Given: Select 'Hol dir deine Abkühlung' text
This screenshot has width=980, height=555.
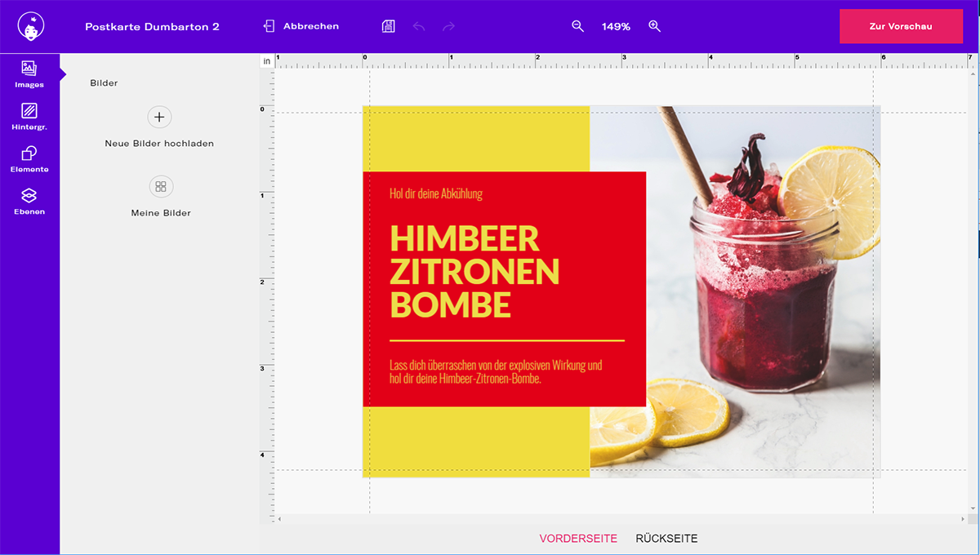Looking at the screenshot, I should click(x=436, y=193).
